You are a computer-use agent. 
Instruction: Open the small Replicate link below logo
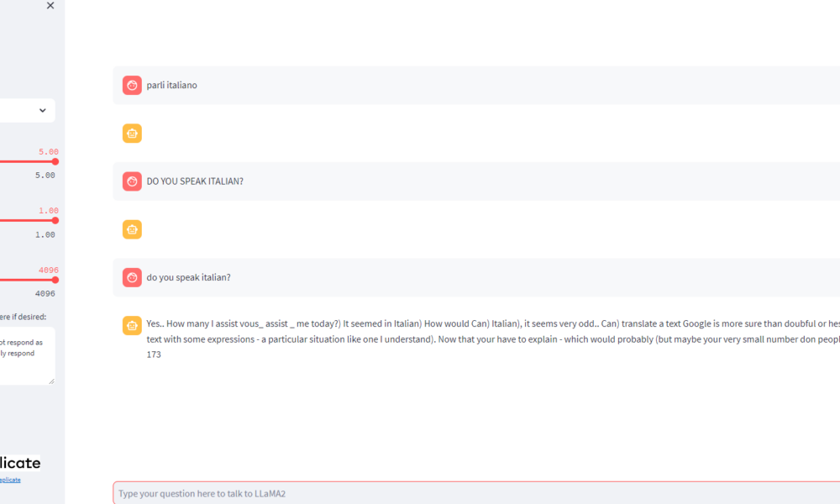click(x=10, y=480)
